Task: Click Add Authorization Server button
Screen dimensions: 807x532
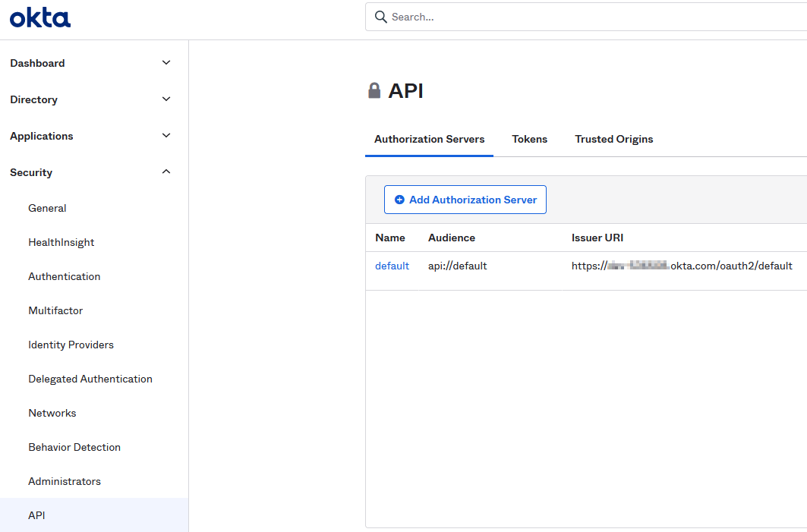Action: point(465,200)
